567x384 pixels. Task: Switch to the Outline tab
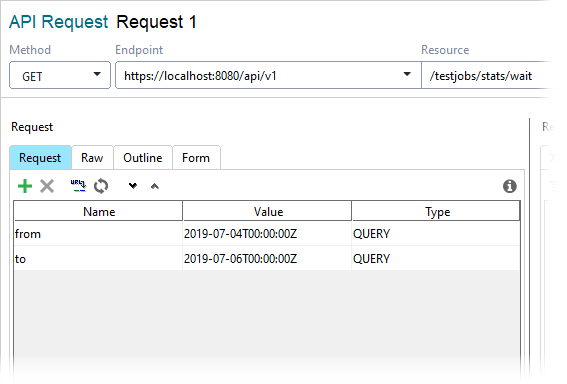[143, 158]
